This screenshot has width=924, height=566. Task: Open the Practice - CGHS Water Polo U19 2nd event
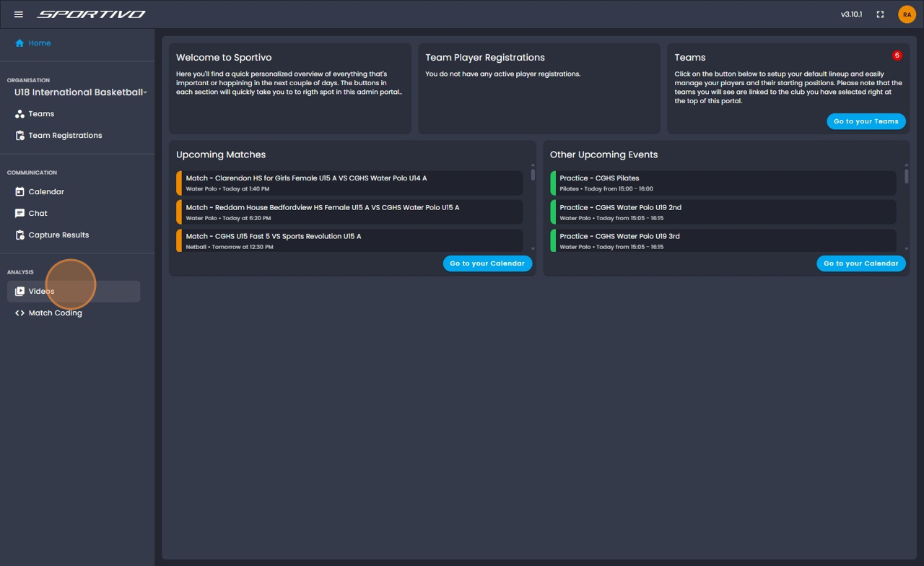tap(723, 212)
